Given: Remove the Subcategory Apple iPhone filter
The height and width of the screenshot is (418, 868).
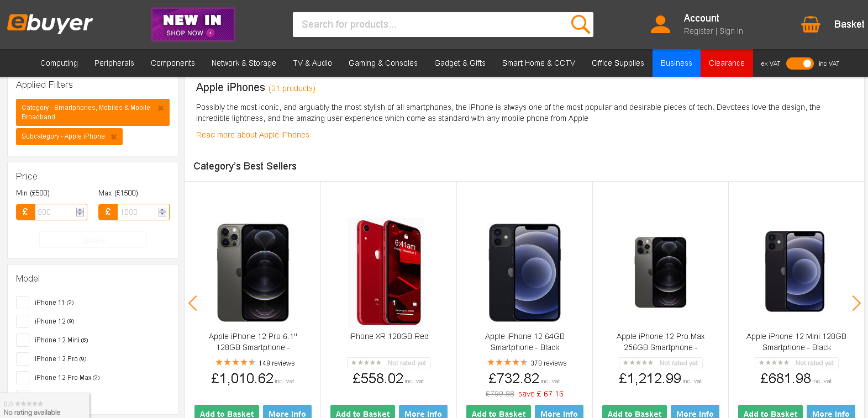Looking at the screenshot, I should click(x=114, y=137).
